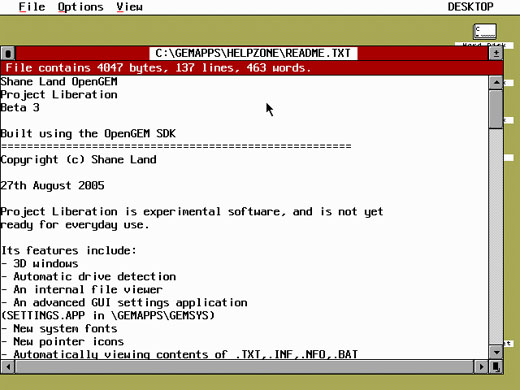Click the line 'ready for everyday use.'

coord(75,225)
